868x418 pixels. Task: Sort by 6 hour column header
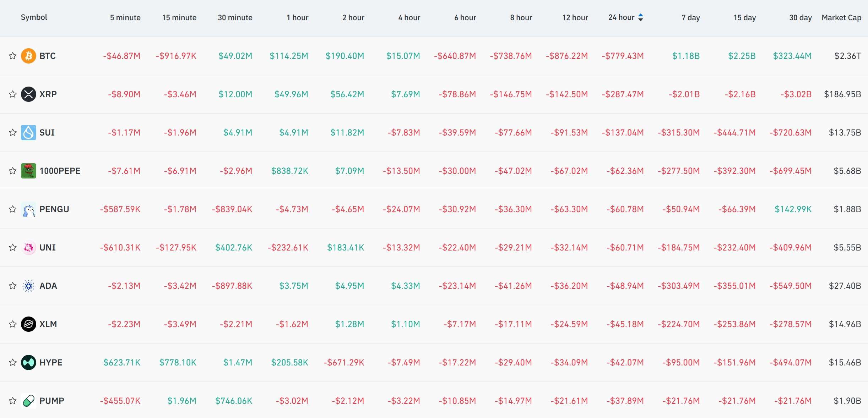pos(465,17)
